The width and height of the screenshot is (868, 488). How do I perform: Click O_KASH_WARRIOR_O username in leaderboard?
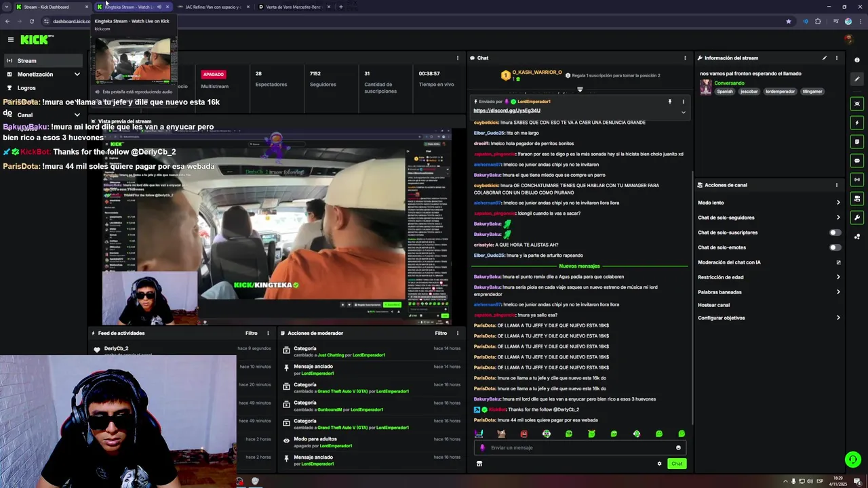pyautogui.click(x=537, y=72)
